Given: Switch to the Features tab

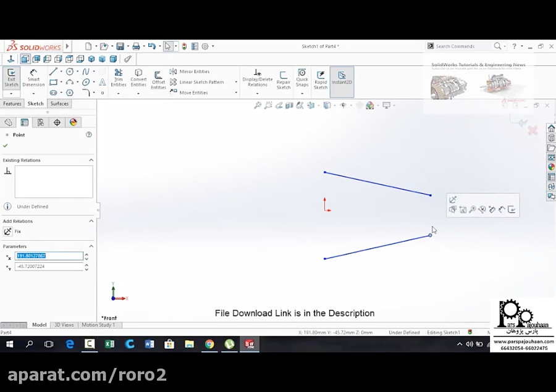Looking at the screenshot, I should 12,103.
